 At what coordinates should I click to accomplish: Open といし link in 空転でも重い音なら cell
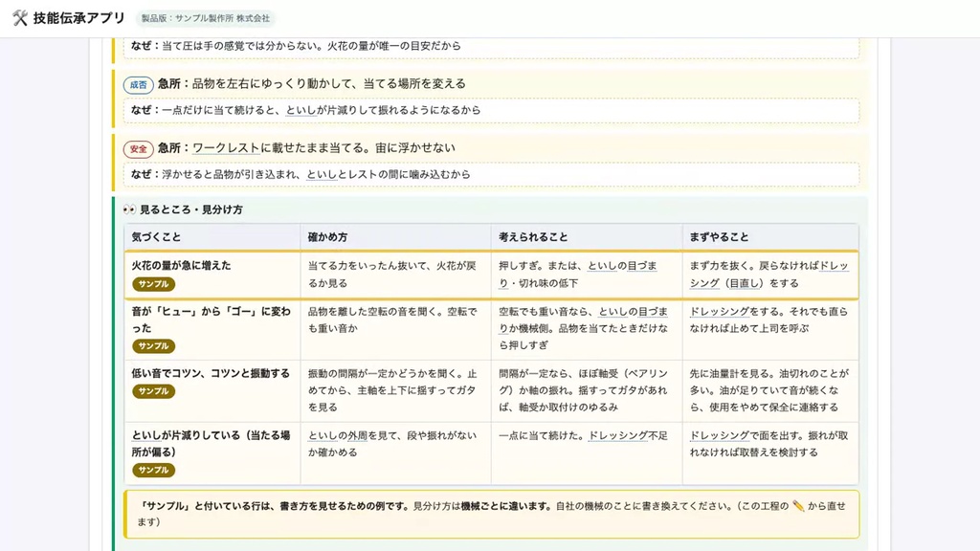(x=613, y=311)
